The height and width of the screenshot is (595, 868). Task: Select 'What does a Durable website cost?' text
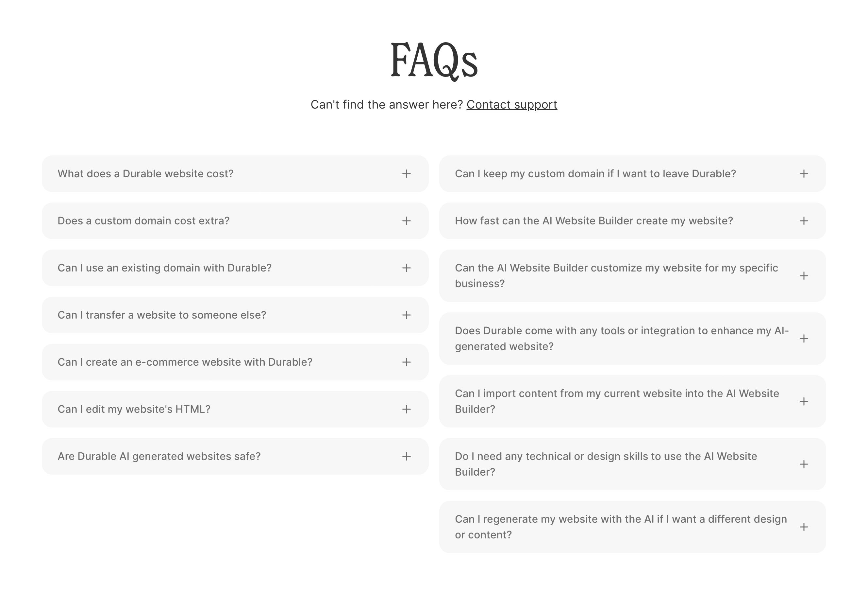[145, 174]
